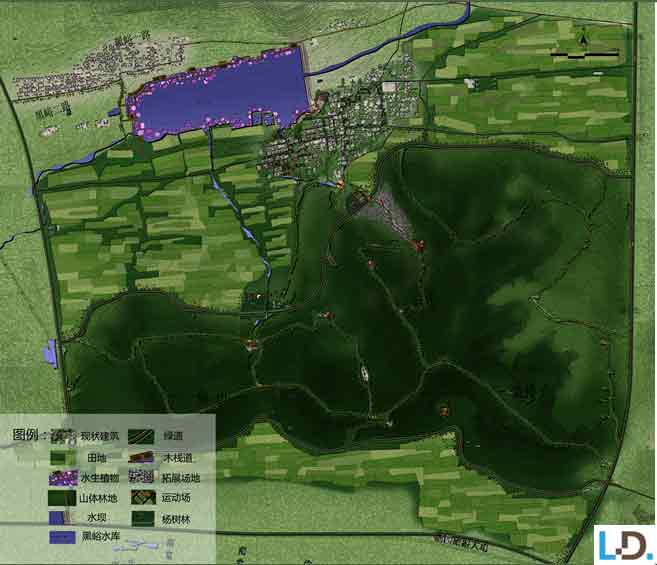The width and height of the screenshot is (657, 565).
Task: Click the map scale bar
Action: click(585, 55)
